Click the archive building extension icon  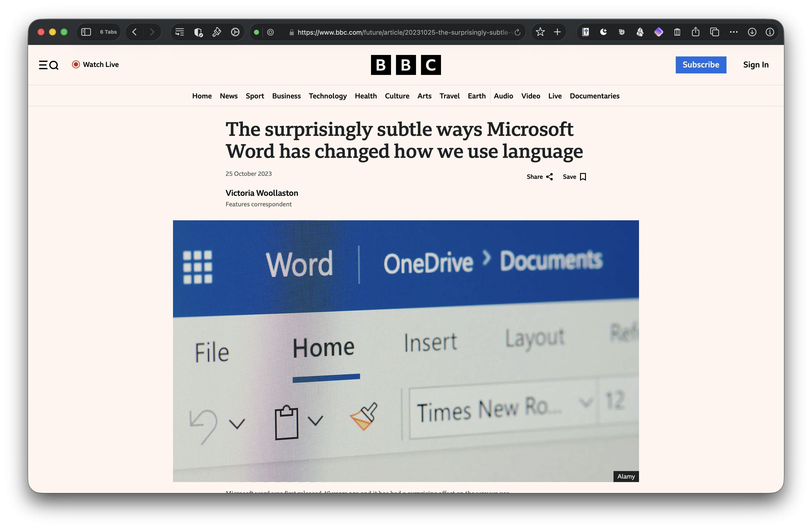click(677, 32)
